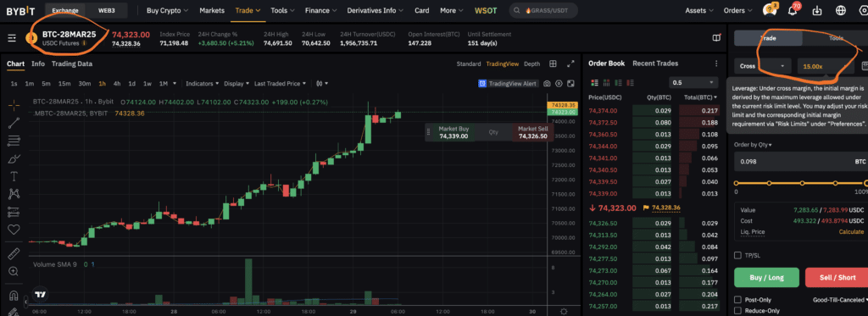Open order book three-dot options menu

tap(716, 64)
